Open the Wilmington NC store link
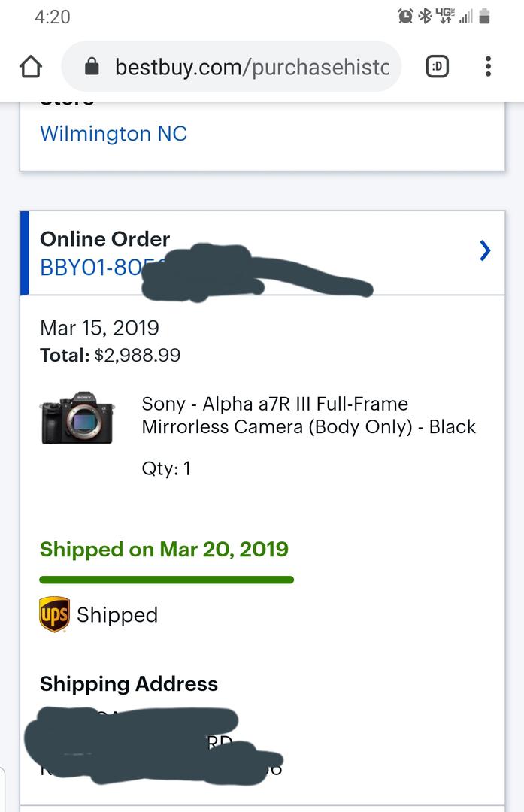Image resolution: width=524 pixels, height=812 pixels. coord(114,134)
